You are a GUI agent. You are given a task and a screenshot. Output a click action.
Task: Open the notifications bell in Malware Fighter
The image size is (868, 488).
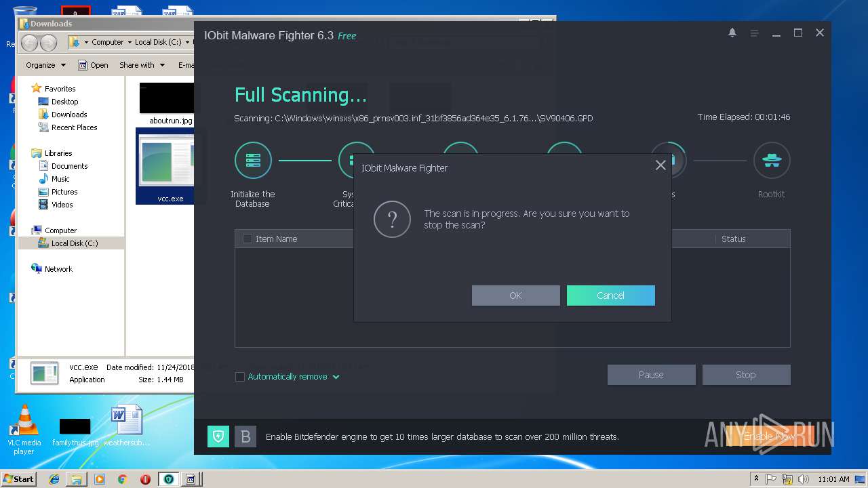coord(732,33)
